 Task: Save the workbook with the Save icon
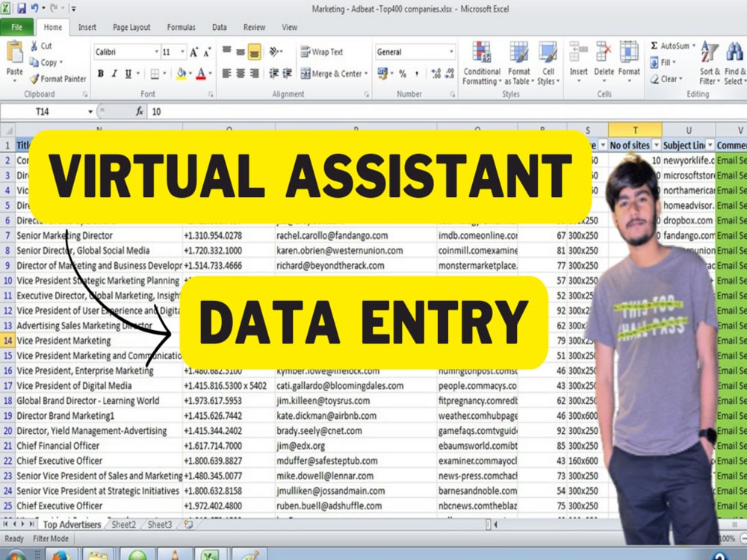[20, 7]
